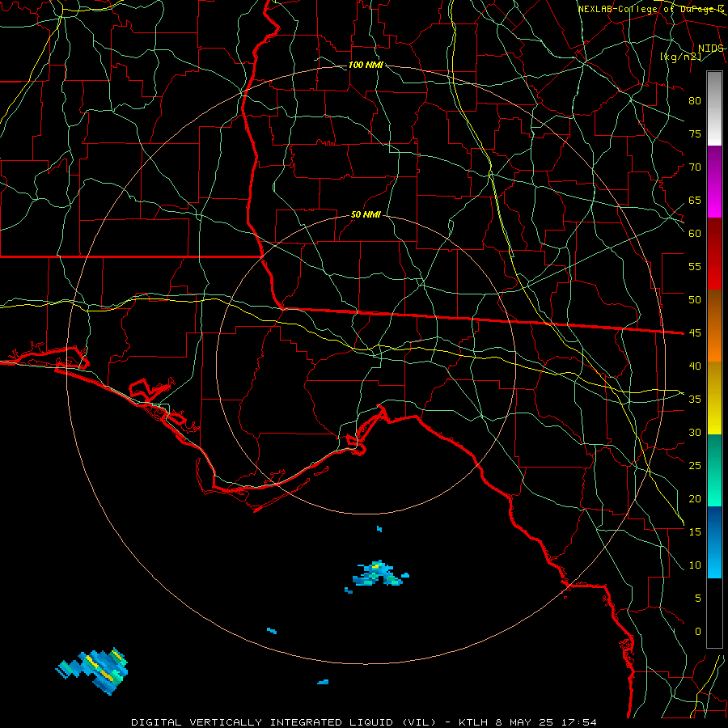Click the 75 value on the color scale

point(695,133)
